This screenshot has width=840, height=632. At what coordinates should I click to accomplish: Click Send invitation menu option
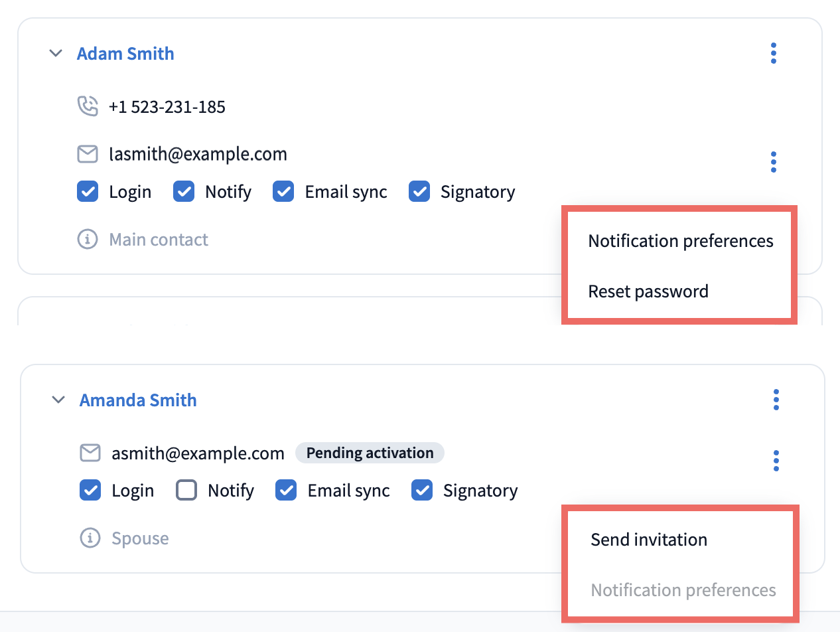click(x=649, y=539)
